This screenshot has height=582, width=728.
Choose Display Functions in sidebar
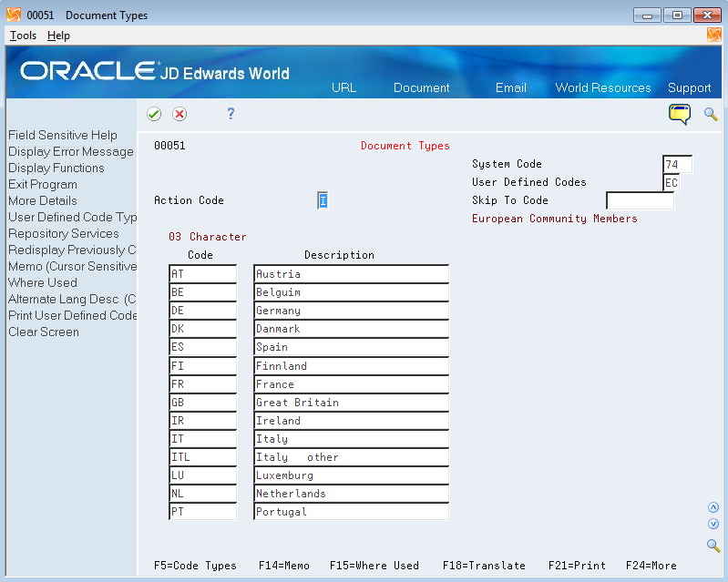pos(56,168)
